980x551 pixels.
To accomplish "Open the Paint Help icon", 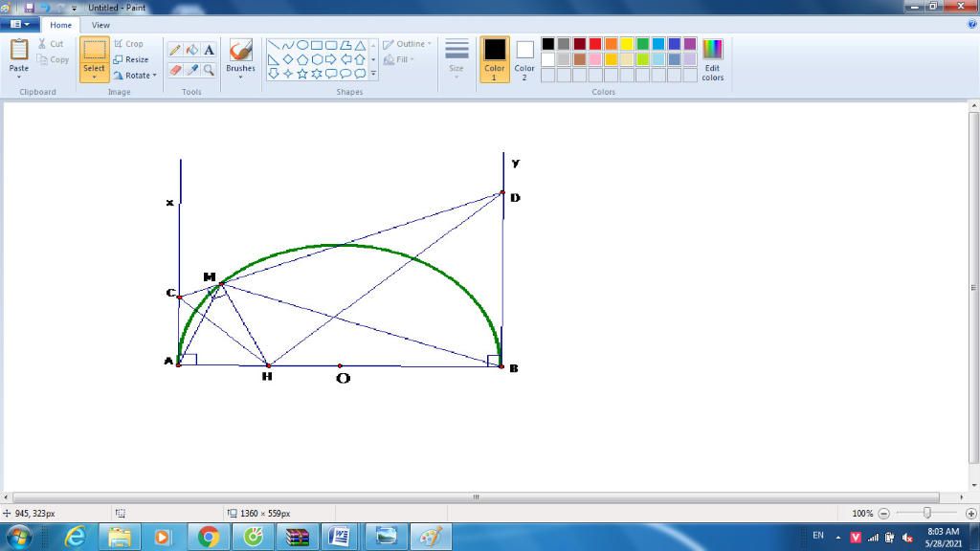I will 972,24.
